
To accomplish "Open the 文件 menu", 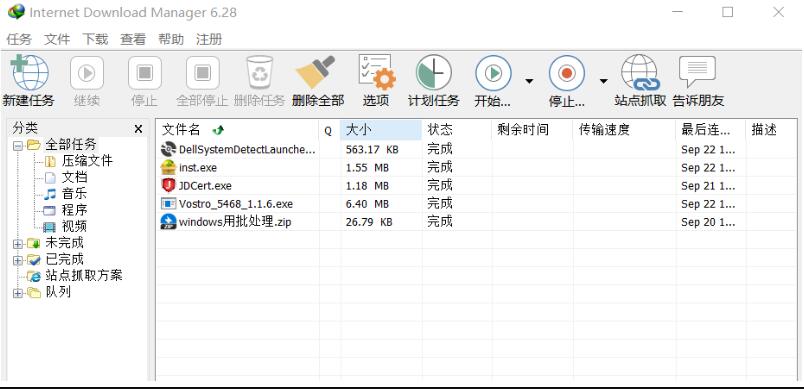I will (57, 39).
